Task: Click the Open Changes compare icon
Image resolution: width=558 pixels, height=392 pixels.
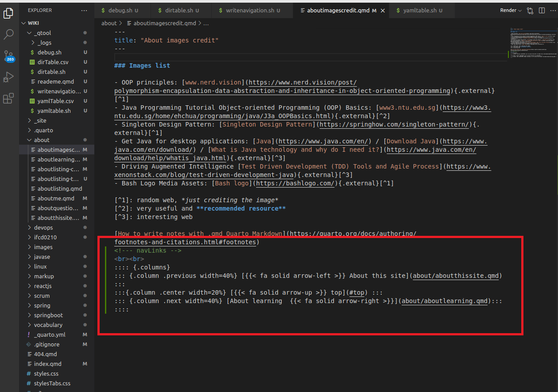Action: point(530,10)
